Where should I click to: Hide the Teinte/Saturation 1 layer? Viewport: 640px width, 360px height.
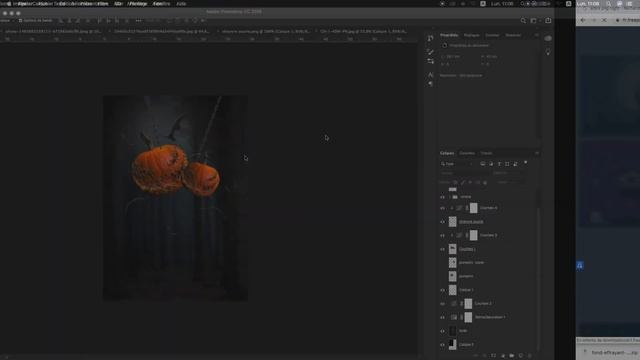coord(442,317)
